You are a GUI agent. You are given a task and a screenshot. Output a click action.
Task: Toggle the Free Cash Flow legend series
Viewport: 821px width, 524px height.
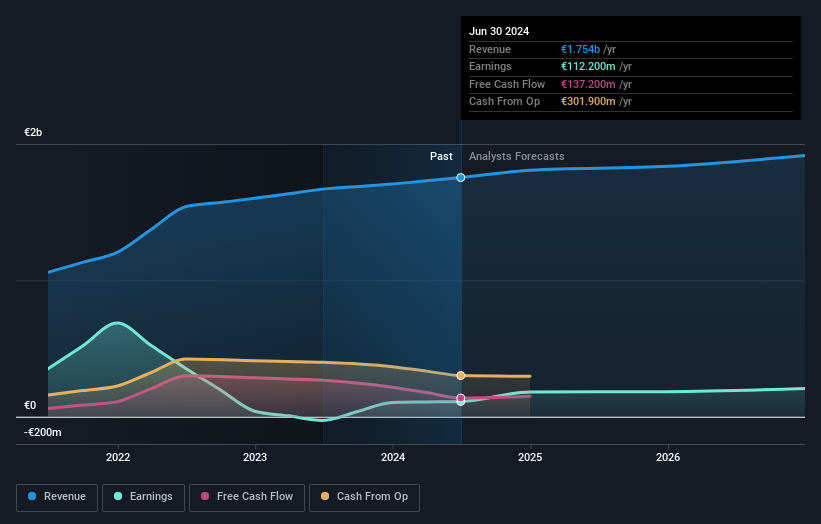pyautogui.click(x=247, y=497)
